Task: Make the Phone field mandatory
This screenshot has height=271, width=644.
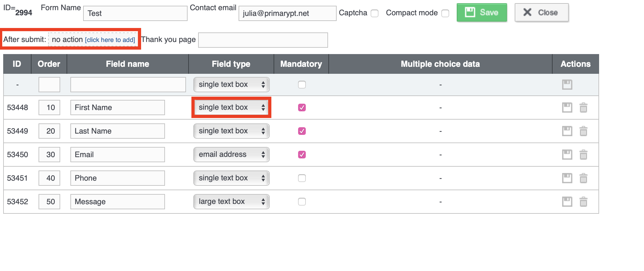Action: 302,178
